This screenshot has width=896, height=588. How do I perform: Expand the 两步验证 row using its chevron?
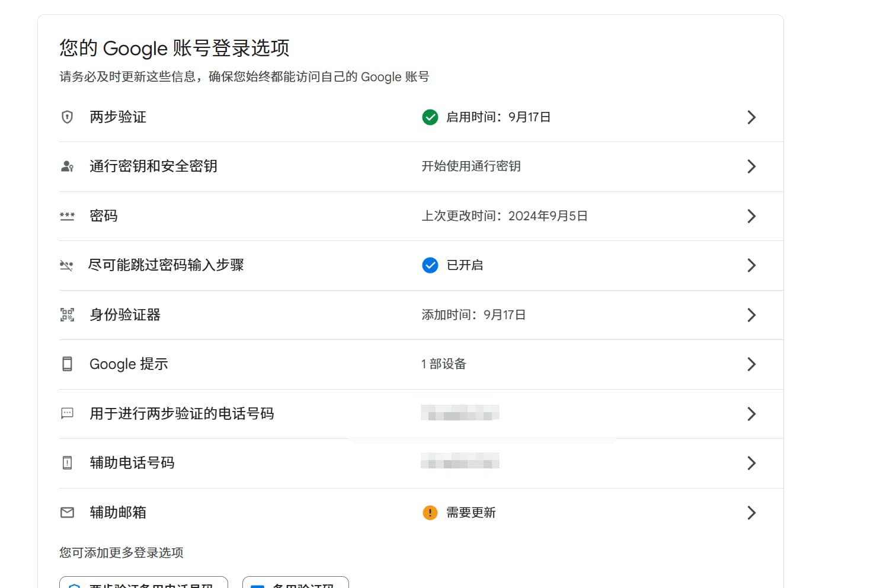coord(751,117)
